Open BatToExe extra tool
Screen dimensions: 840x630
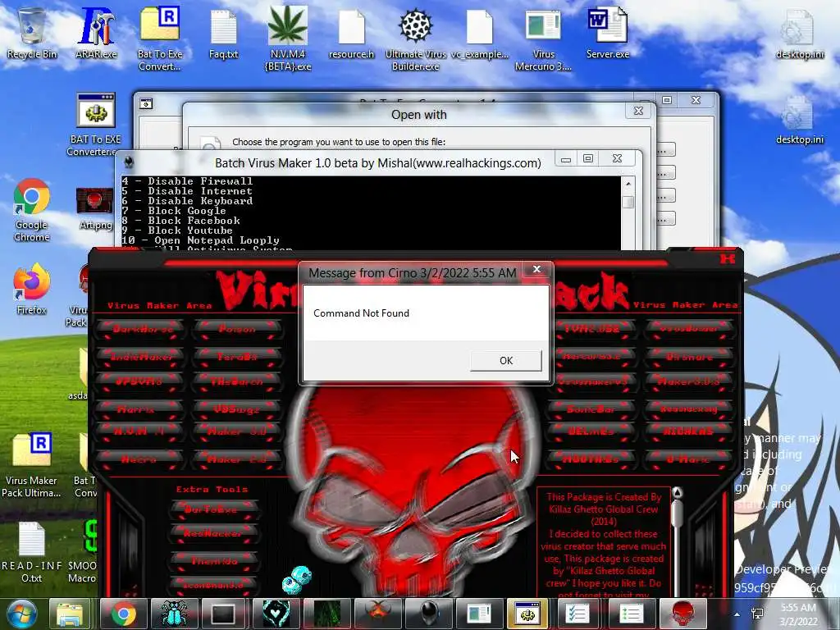pyautogui.click(x=213, y=509)
